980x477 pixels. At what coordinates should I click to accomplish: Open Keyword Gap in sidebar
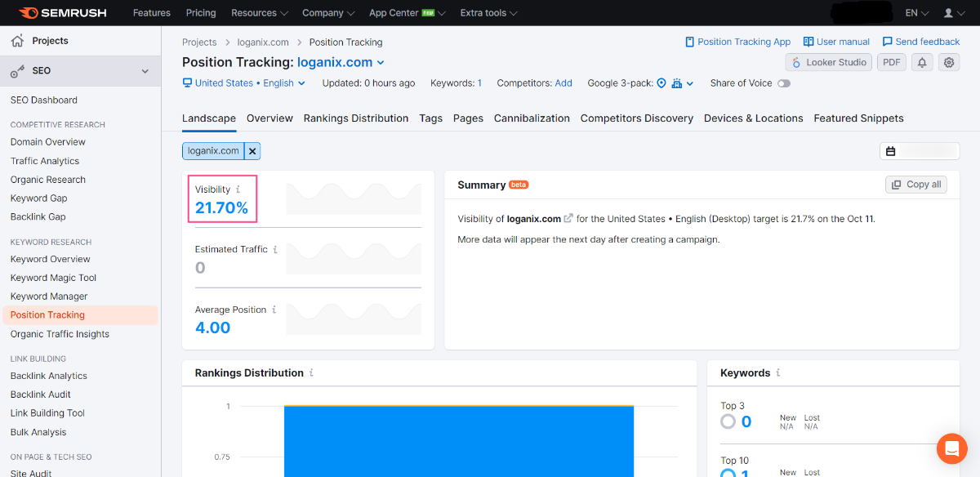(x=39, y=198)
